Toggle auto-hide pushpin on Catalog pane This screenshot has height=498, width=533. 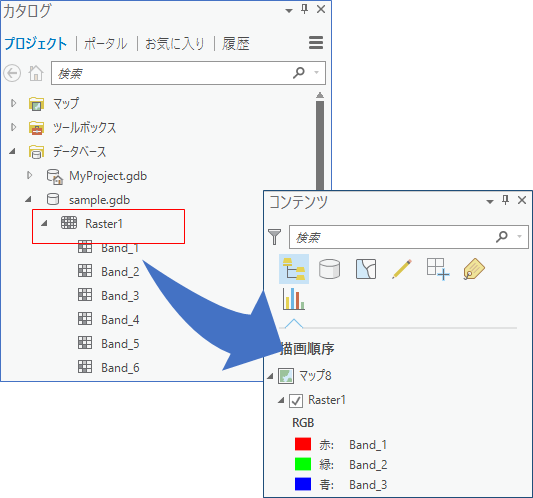point(305,9)
